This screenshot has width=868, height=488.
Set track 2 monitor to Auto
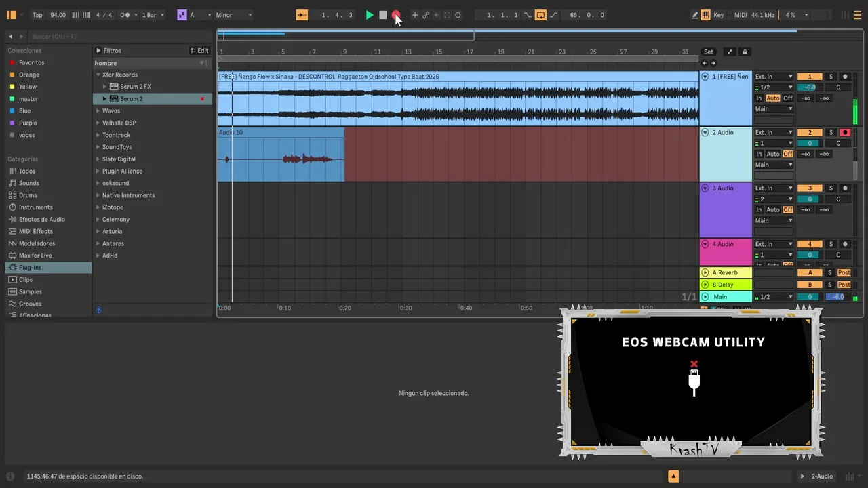(x=773, y=154)
